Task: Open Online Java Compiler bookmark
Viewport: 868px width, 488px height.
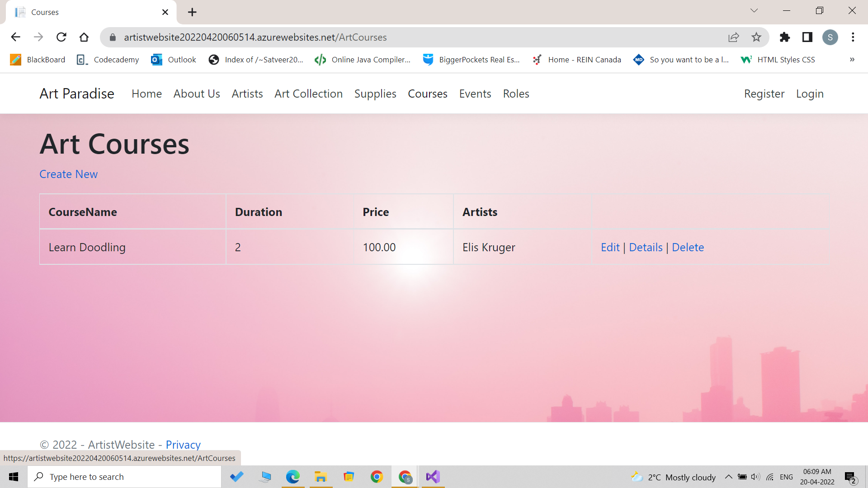Action: [x=363, y=60]
